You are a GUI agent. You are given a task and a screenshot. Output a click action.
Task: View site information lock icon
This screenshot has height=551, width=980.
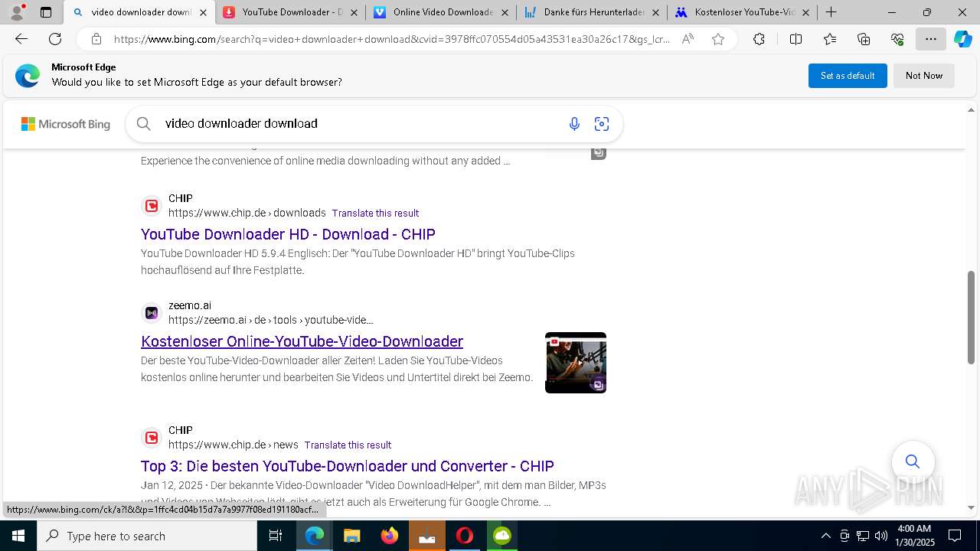[x=96, y=40]
